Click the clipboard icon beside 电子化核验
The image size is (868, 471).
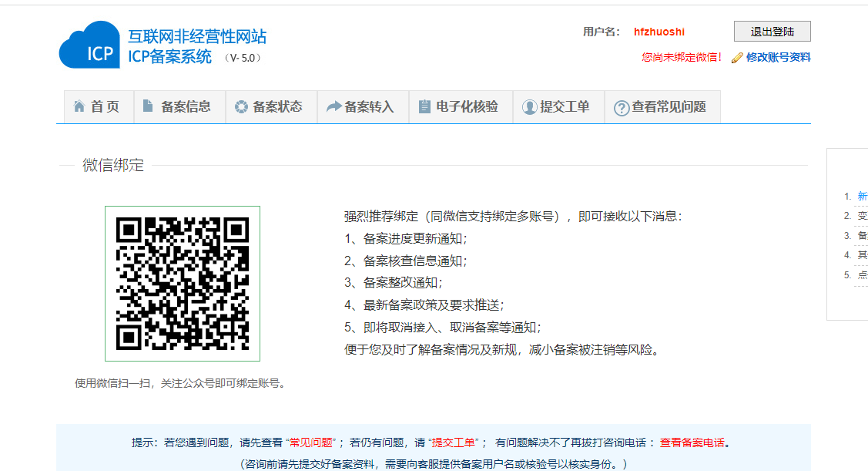[424, 106]
